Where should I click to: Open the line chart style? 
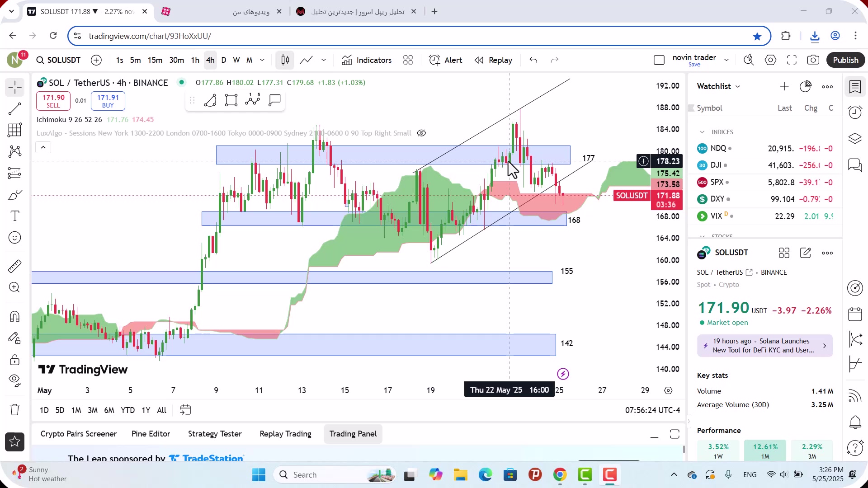tap(307, 60)
